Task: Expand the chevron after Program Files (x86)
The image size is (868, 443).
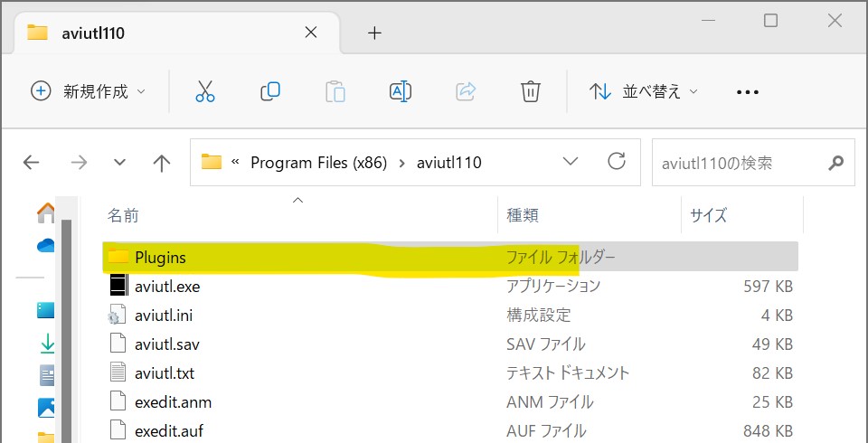Action: click(x=401, y=163)
